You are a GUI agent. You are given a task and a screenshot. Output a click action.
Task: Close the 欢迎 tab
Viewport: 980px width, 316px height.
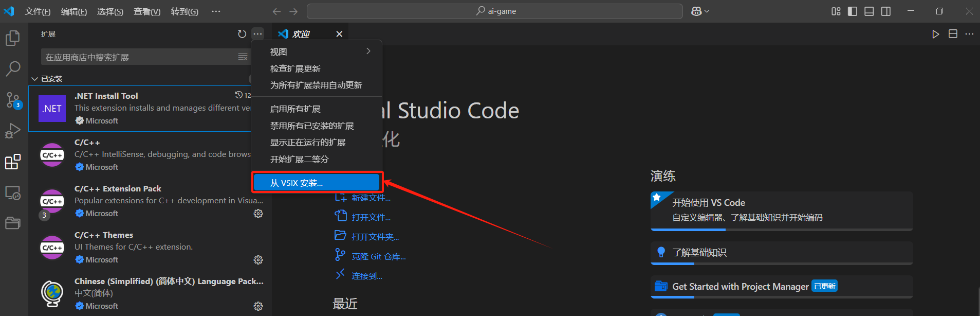coord(339,34)
